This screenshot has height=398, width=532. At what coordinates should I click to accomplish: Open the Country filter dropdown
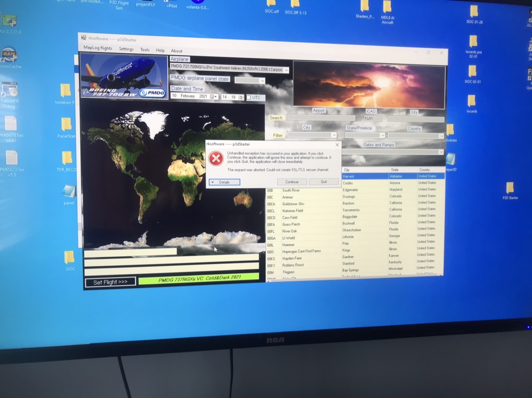tap(441, 136)
